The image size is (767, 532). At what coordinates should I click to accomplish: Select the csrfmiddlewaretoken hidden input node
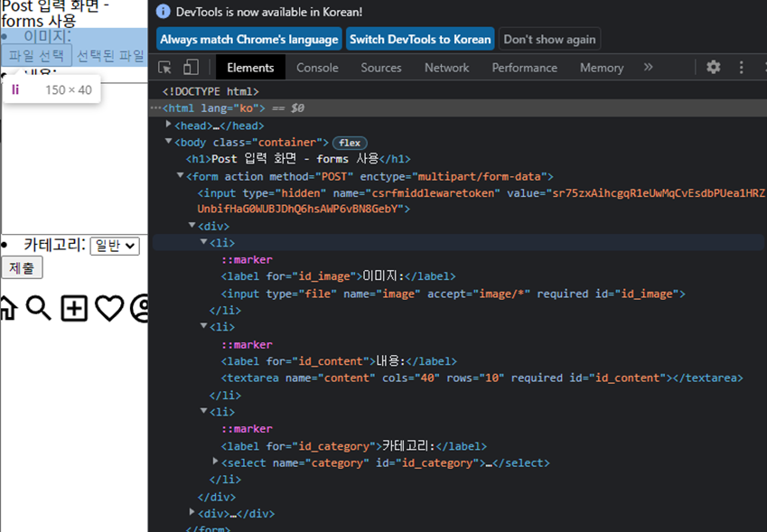pos(481,201)
